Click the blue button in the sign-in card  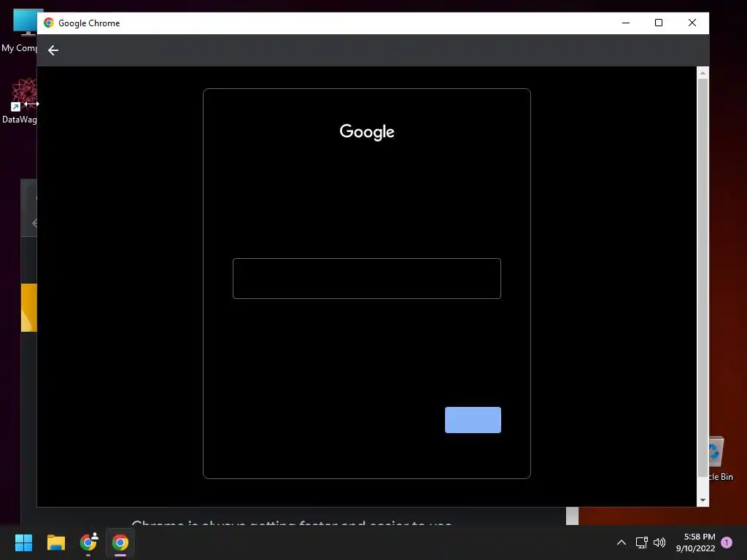473,419
